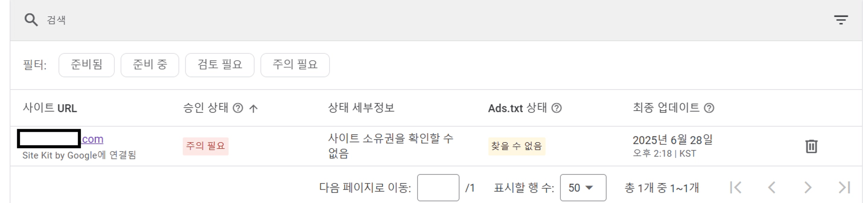Click the page number input box
The height and width of the screenshot is (203, 868).
click(x=438, y=187)
